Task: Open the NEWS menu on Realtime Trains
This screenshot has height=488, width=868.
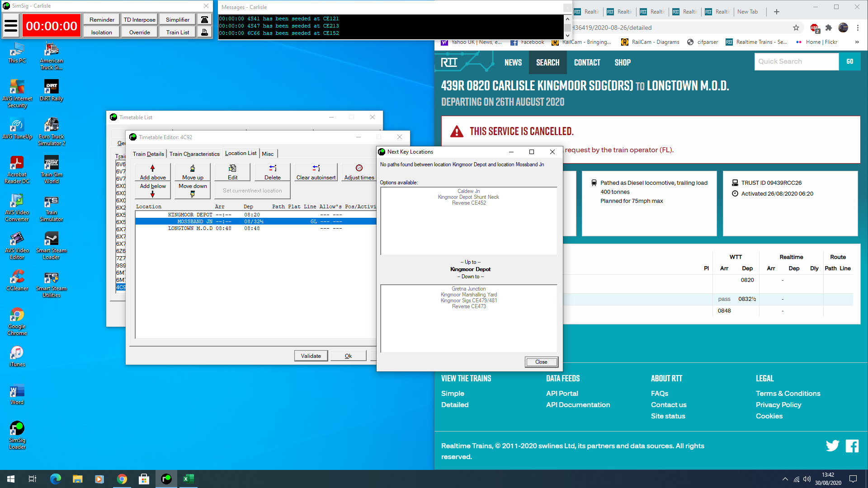Action: tap(513, 62)
